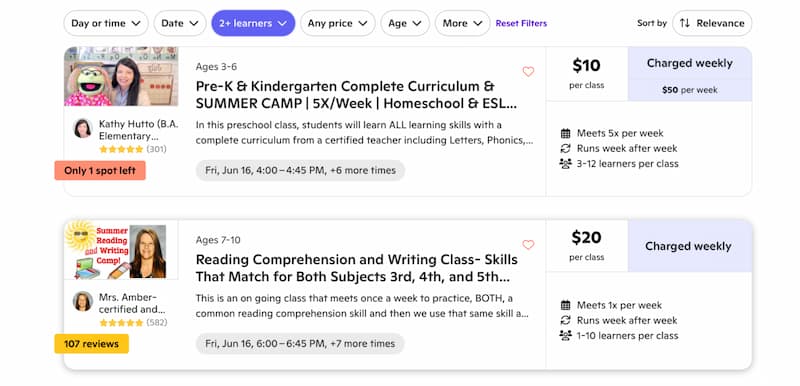Open Pre-K & Kindergarten Complete Curriculum class title
This screenshot has width=800, height=386.
pyautogui.click(x=356, y=95)
